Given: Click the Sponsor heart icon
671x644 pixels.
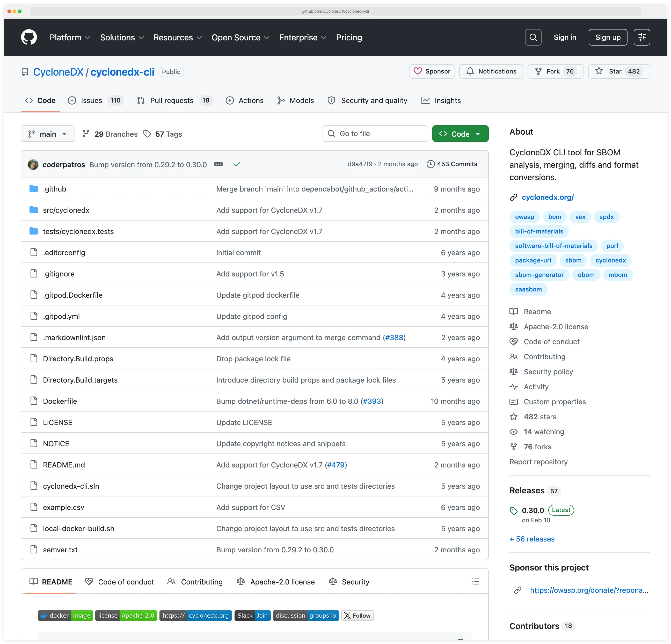Looking at the screenshot, I should (x=418, y=71).
